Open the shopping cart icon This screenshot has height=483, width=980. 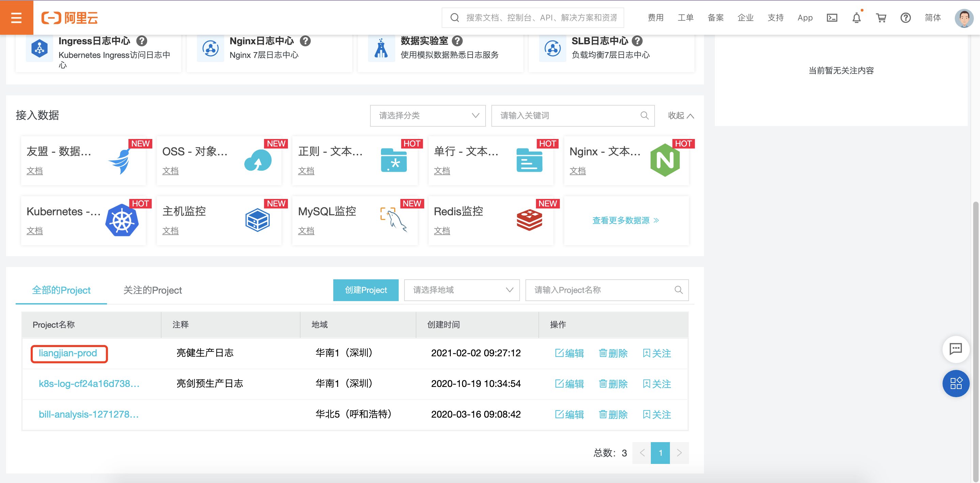point(881,17)
